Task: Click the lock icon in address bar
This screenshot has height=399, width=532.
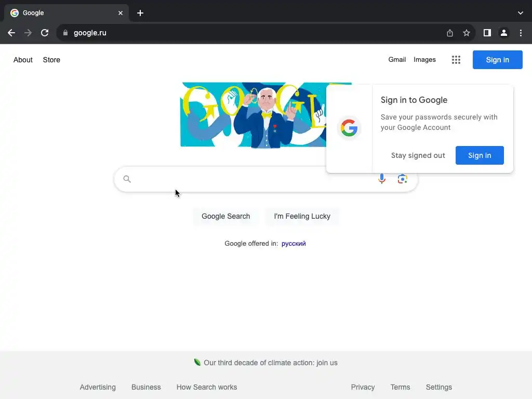Action: point(65,33)
